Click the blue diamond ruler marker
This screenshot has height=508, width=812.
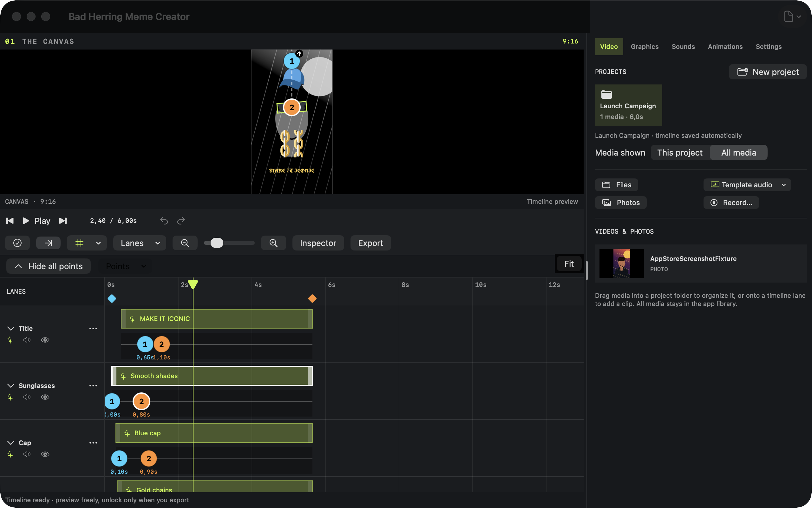pos(112,298)
